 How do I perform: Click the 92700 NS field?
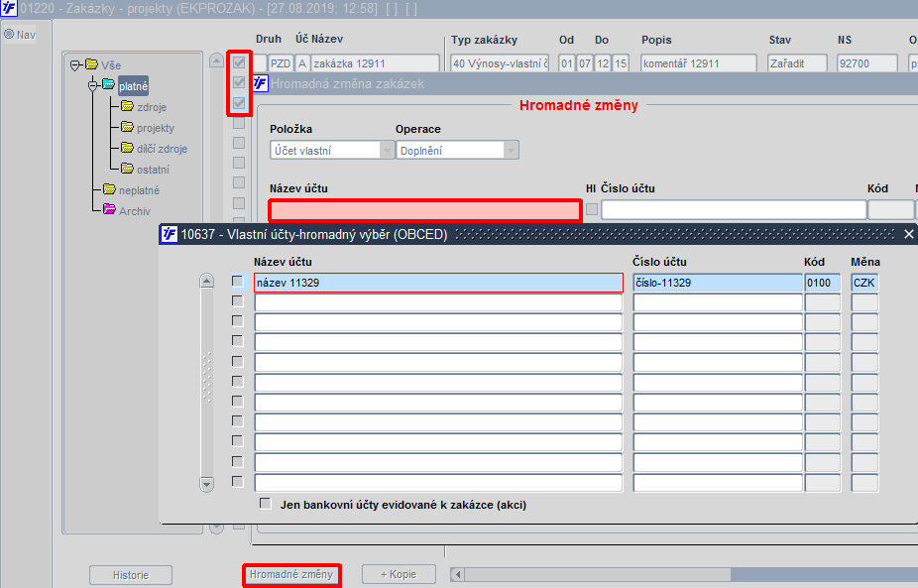(867, 63)
